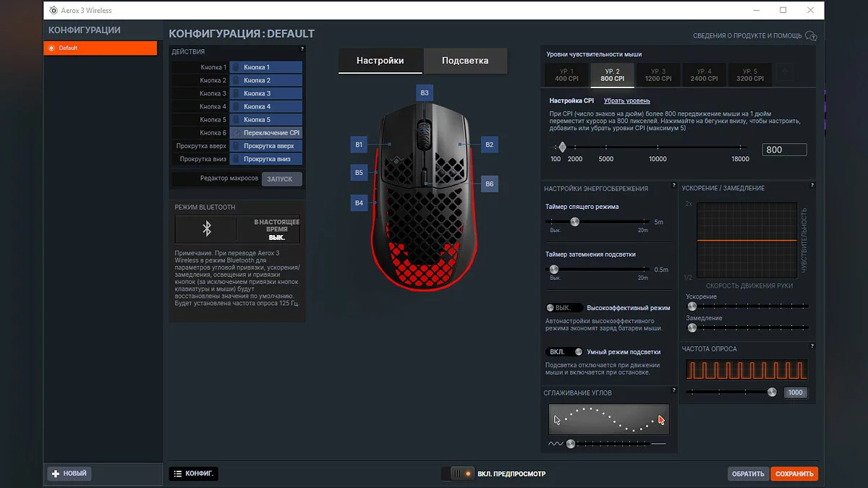Click the orange icon beside Default config

click(x=51, y=48)
